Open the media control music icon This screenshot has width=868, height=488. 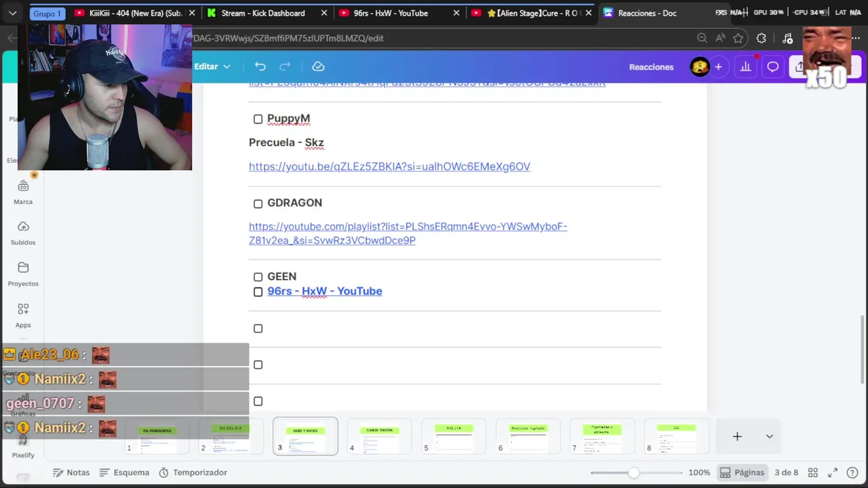[787, 38]
